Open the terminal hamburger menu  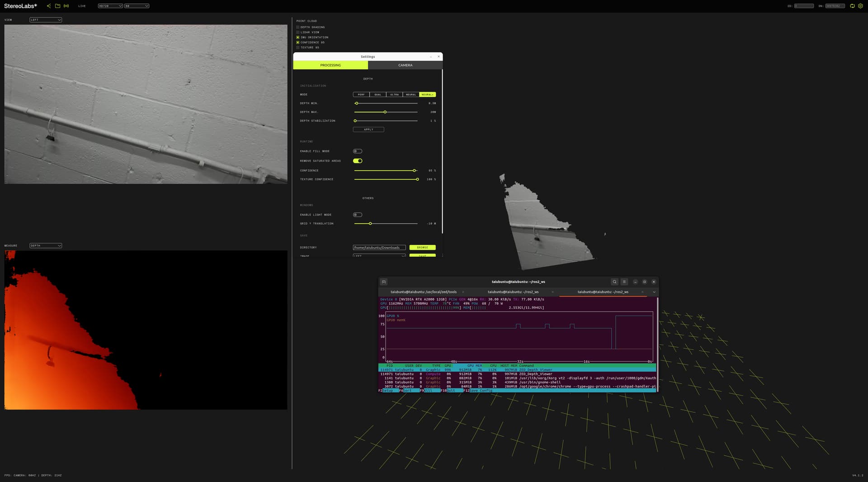[624, 282]
